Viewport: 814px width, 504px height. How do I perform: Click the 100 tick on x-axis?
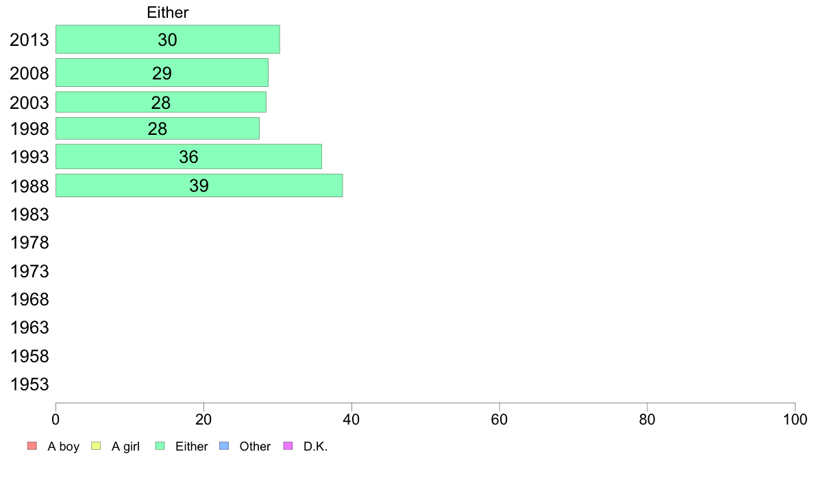click(795, 419)
